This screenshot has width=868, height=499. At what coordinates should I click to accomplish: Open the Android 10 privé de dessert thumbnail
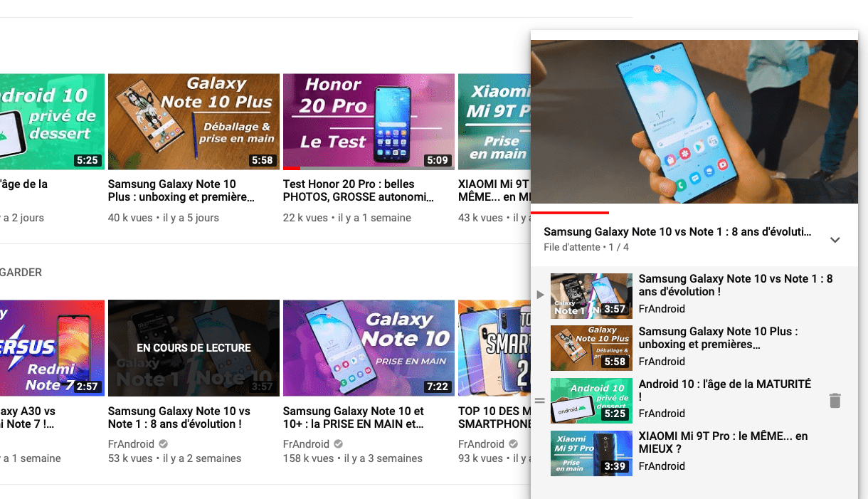(52, 122)
